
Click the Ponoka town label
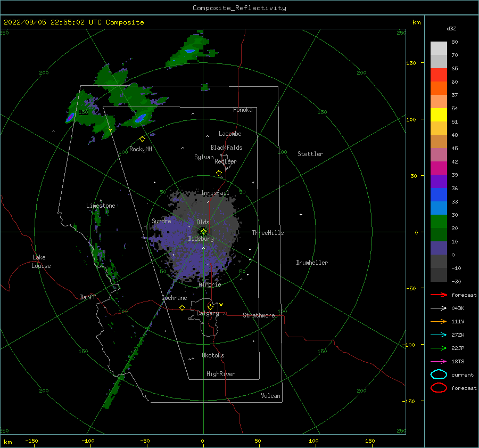(x=243, y=110)
